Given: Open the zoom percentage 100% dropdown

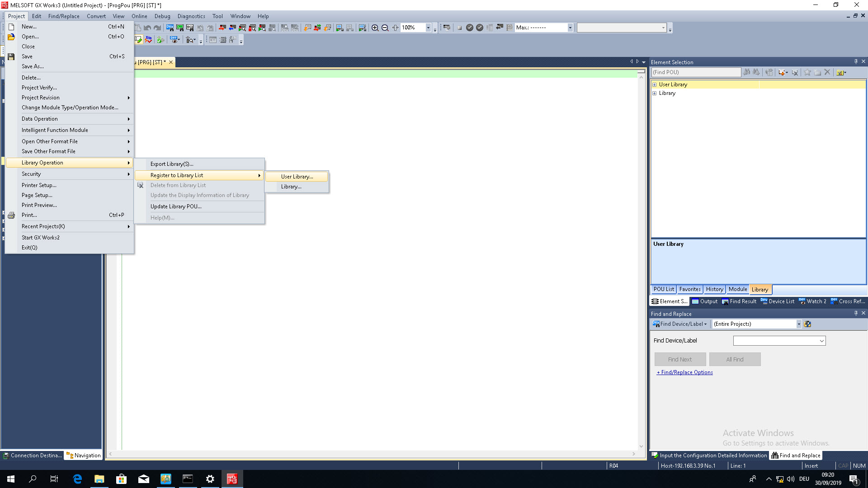Looking at the screenshot, I should coord(428,28).
